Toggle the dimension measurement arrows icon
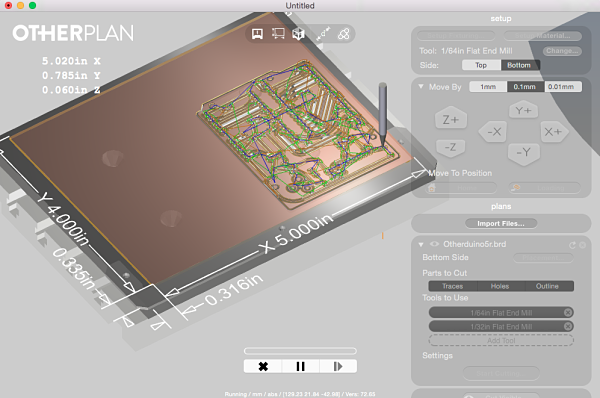 click(x=323, y=34)
